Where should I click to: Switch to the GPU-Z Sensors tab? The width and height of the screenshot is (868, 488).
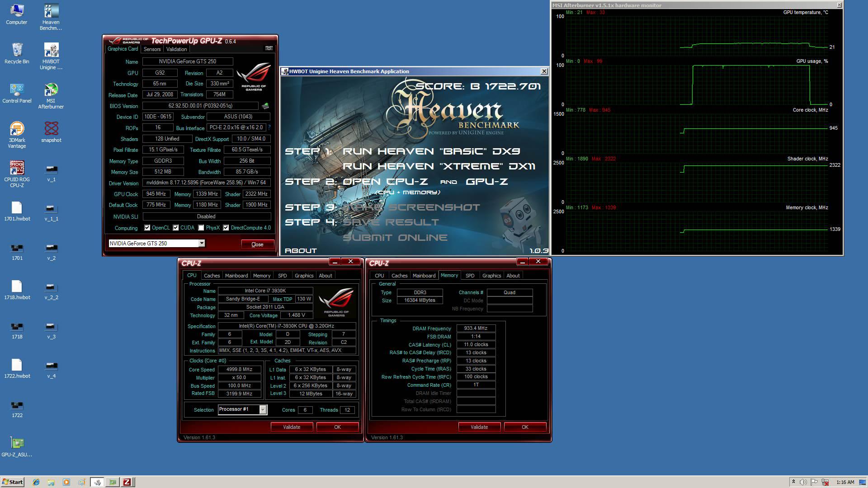pos(152,49)
